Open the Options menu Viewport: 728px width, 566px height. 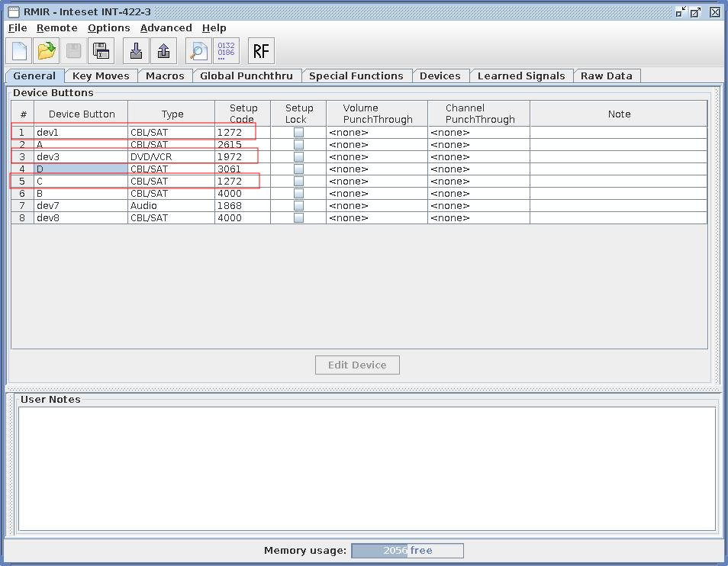pyautogui.click(x=108, y=27)
